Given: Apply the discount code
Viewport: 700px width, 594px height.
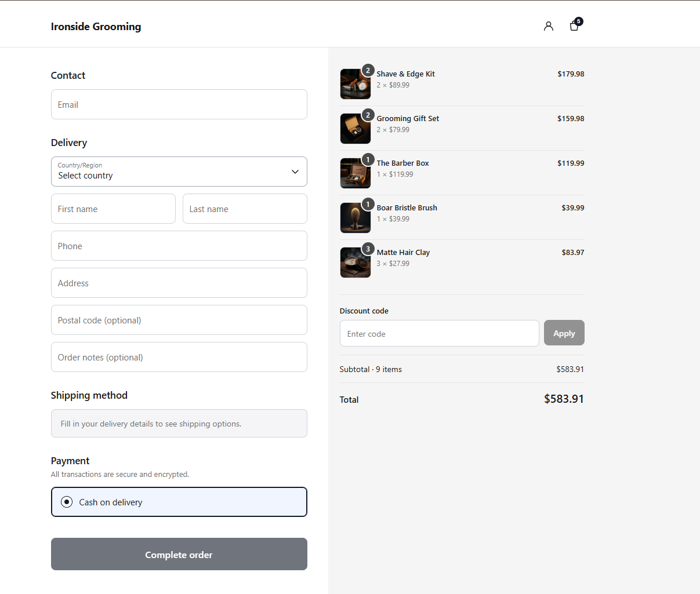Looking at the screenshot, I should click(x=564, y=333).
